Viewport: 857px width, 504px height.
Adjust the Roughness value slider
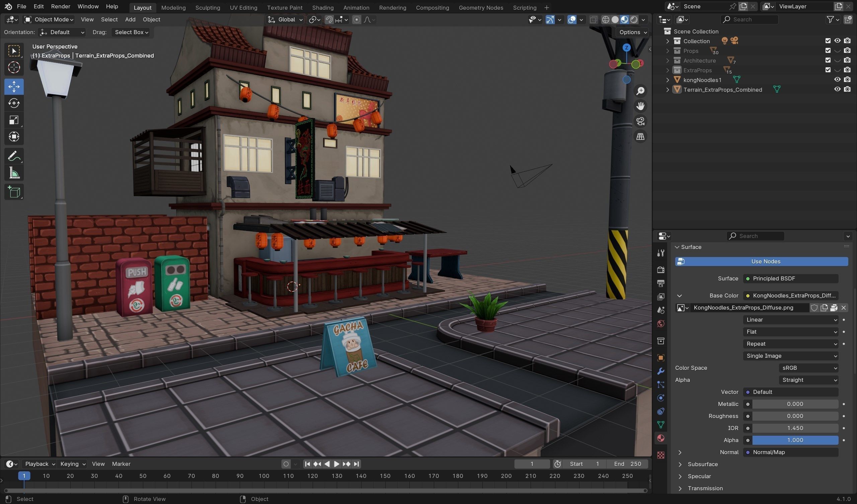click(x=794, y=416)
